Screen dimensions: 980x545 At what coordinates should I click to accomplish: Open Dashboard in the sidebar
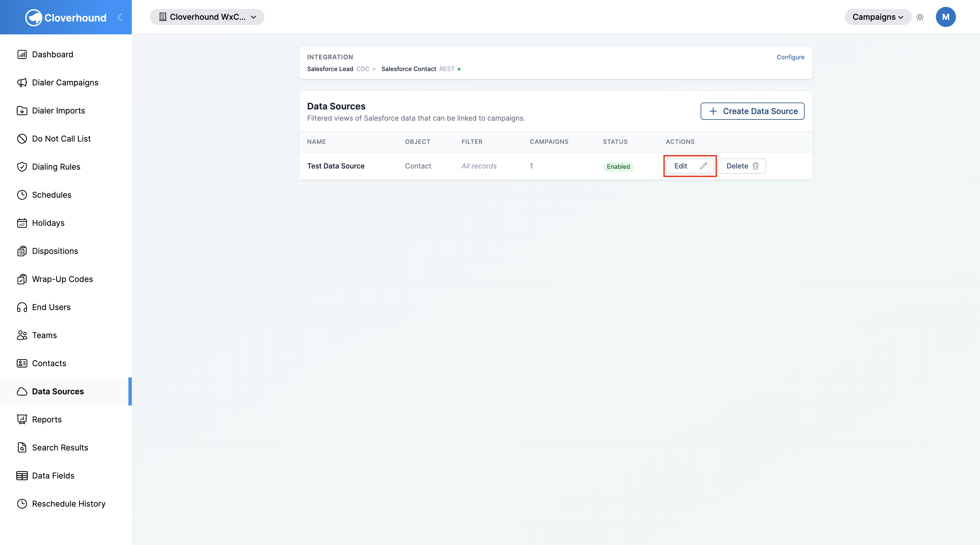coord(66,54)
